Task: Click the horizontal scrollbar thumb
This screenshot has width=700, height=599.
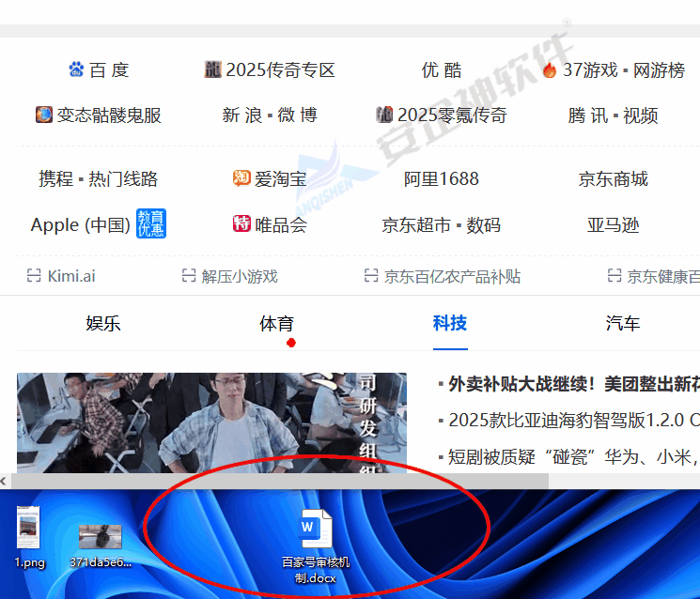Action: pos(280,481)
